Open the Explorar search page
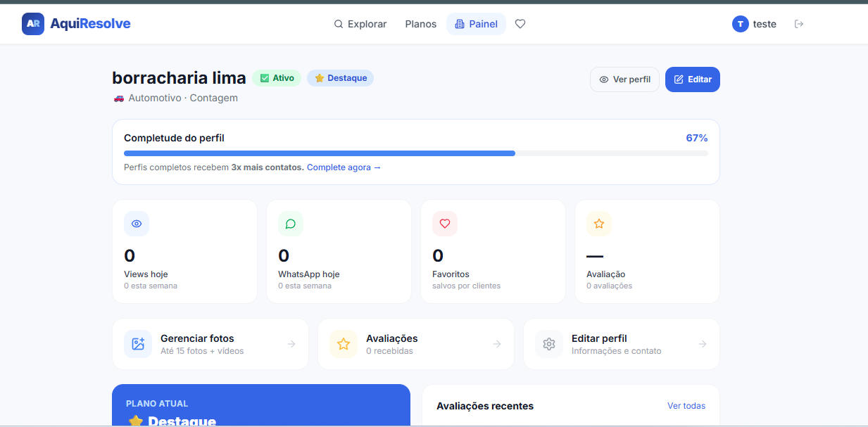868x427 pixels. 360,24
